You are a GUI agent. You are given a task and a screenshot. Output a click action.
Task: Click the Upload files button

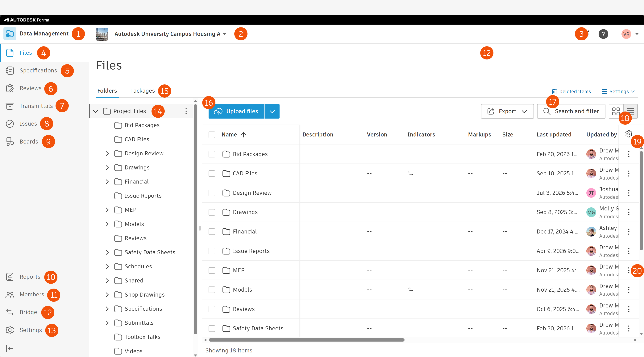pyautogui.click(x=236, y=111)
